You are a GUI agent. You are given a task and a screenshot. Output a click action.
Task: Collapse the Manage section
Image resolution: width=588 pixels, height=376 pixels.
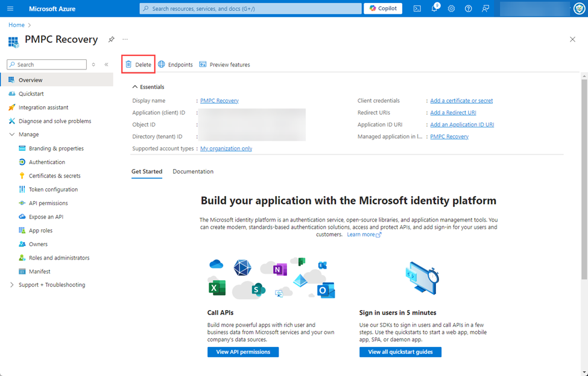(x=12, y=135)
